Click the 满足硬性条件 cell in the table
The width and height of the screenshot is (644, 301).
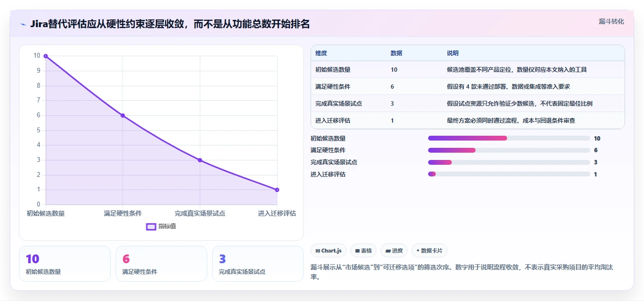pos(333,86)
